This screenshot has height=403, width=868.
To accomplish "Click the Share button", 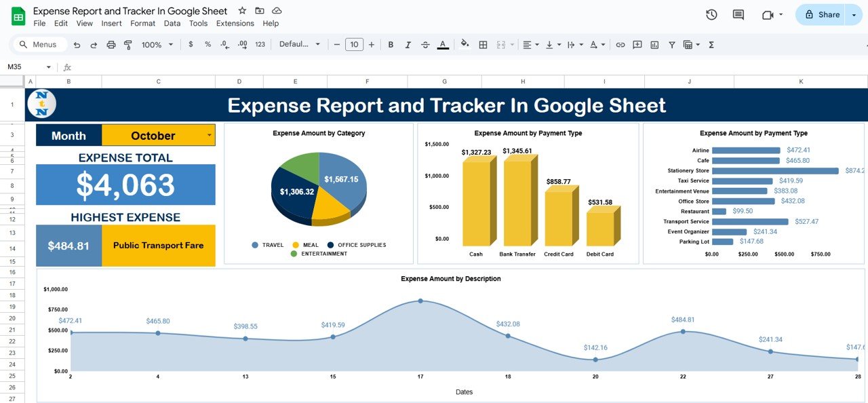I will tap(821, 15).
